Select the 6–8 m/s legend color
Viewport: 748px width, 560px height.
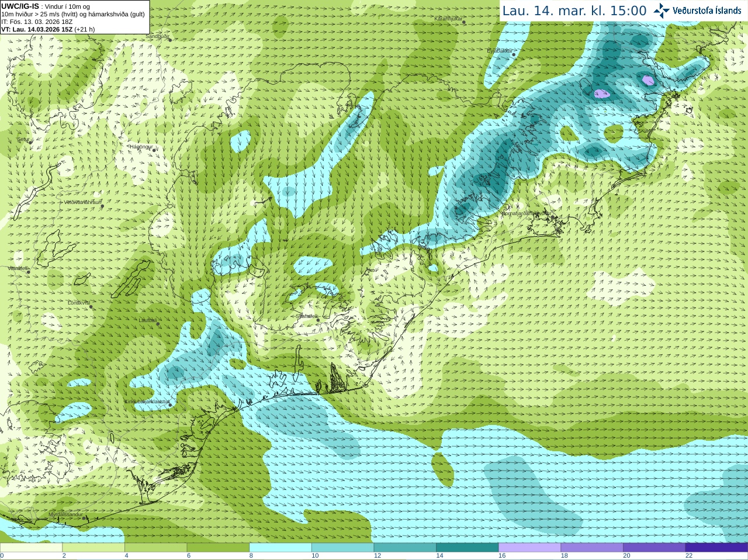pos(218,548)
